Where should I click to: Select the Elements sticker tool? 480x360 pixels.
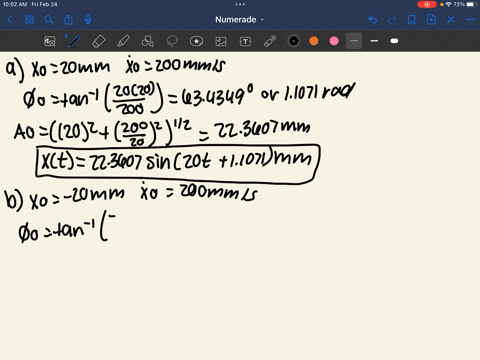[x=196, y=41]
